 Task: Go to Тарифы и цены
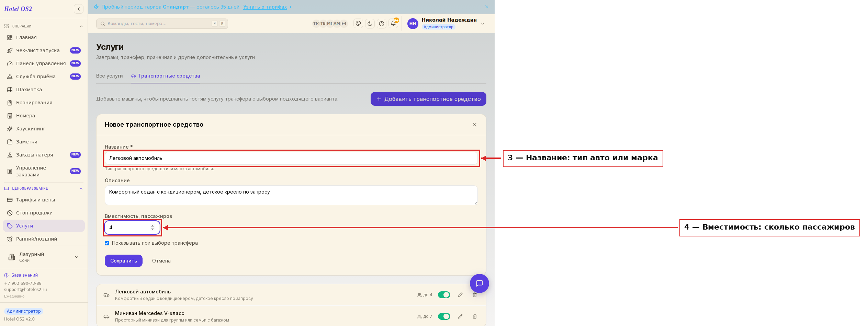[x=44, y=200]
